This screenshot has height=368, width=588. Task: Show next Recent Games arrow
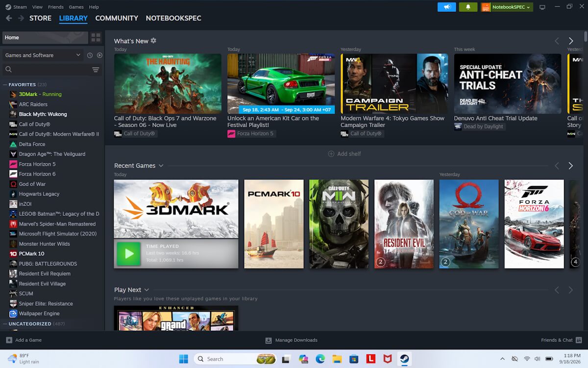pyautogui.click(x=571, y=166)
